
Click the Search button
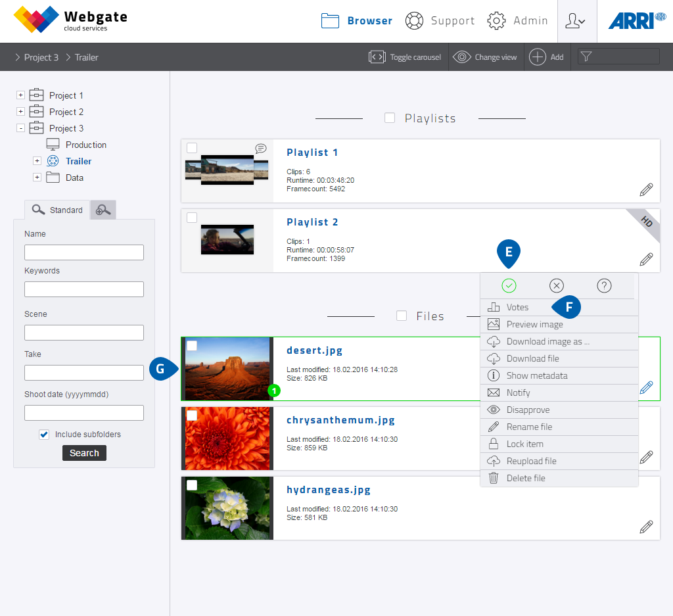click(x=84, y=453)
